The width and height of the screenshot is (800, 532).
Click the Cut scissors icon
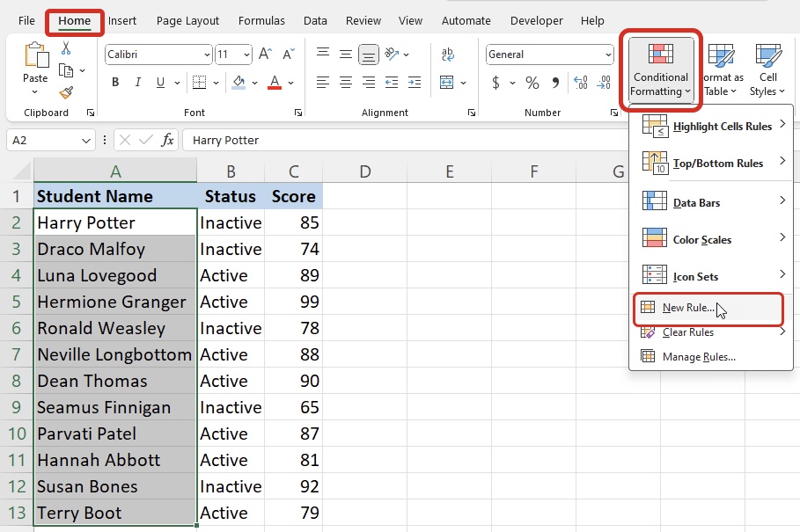[x=66, y=48]
